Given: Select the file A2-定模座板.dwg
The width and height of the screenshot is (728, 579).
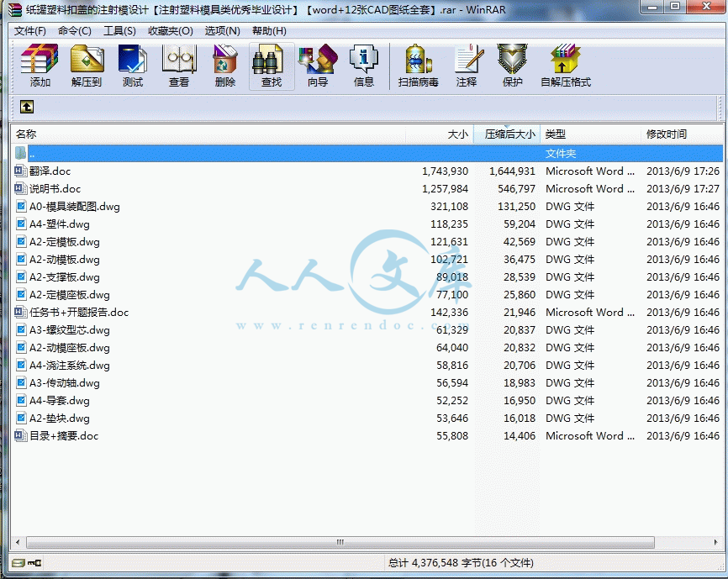Looking at the screenshot, I should coord(70,295).
